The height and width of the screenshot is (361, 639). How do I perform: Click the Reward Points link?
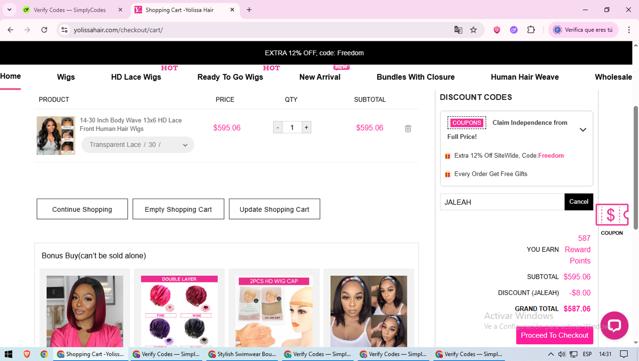577,255
